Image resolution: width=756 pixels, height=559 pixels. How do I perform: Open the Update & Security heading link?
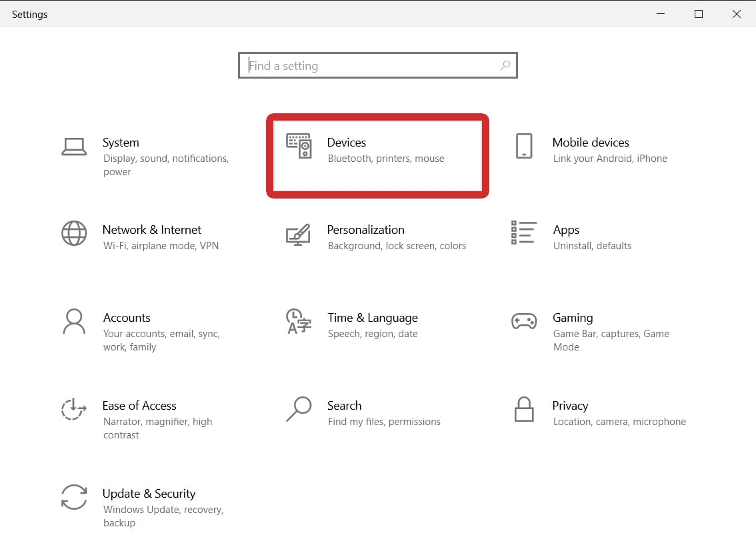(149, 494)
